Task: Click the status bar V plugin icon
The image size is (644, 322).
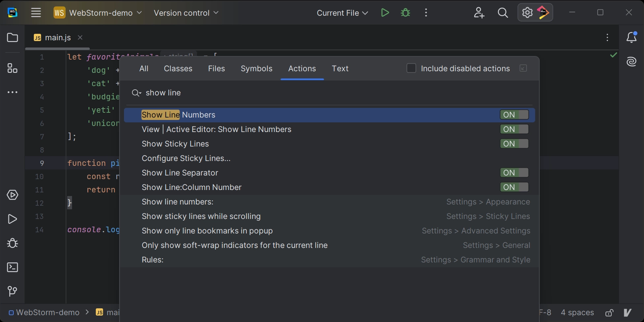Action: click(x=627, y=313)
